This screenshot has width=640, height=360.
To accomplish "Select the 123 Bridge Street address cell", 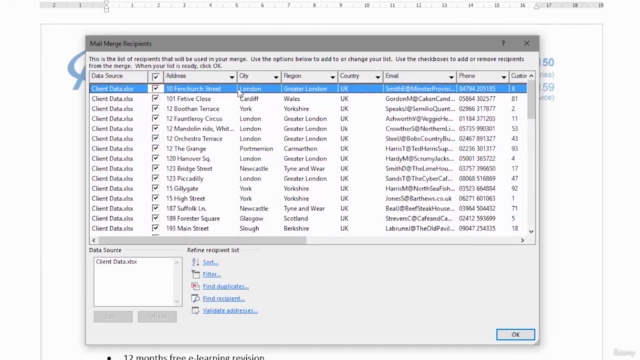I will [x=189, y=169].
